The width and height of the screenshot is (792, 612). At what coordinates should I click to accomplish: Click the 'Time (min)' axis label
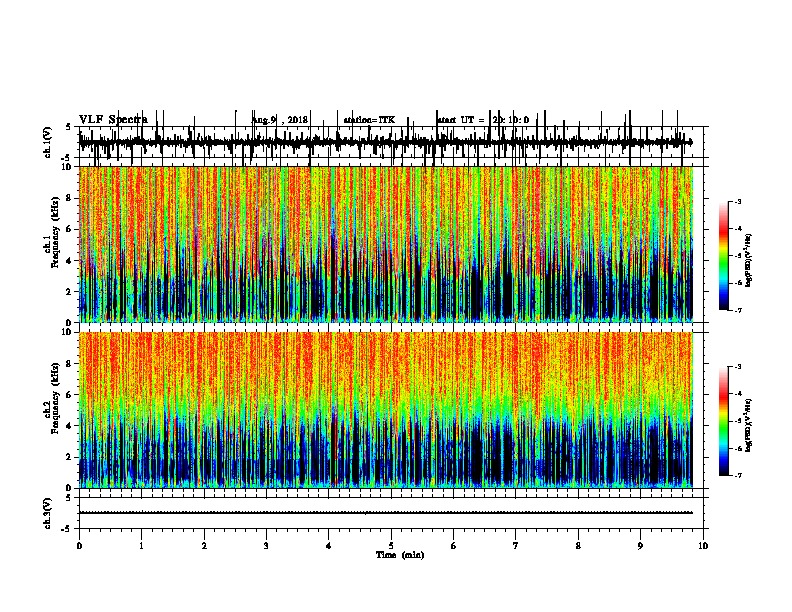coord(400,555)
